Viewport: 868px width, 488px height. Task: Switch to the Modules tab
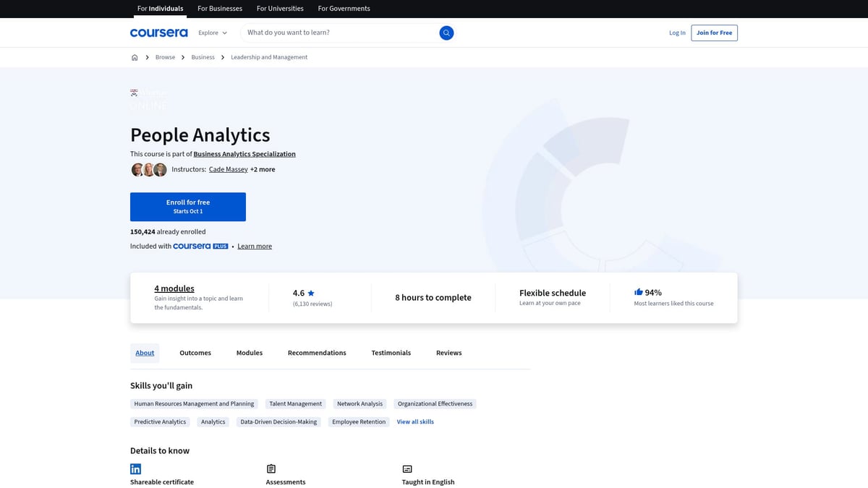click(249, 353)
